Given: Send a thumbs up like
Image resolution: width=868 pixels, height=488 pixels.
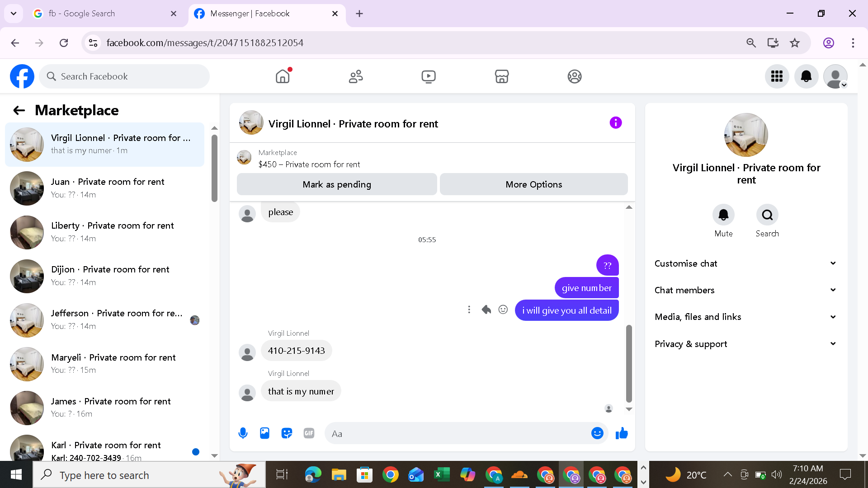Looking at the screenshot, I should click(622, 433).
